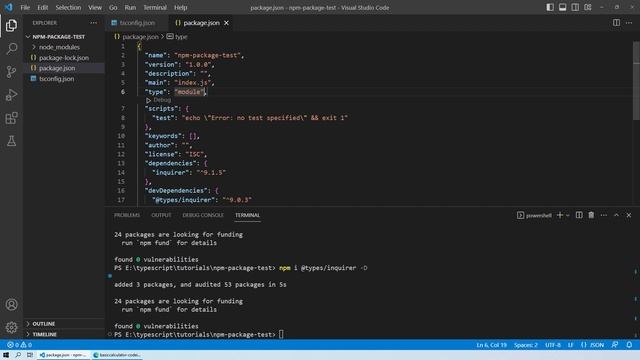Open Explorer Views and More Actions ellipsis
Image resolution: width=640 pixels, height=360 pixels.
click(x=94, y=23)
